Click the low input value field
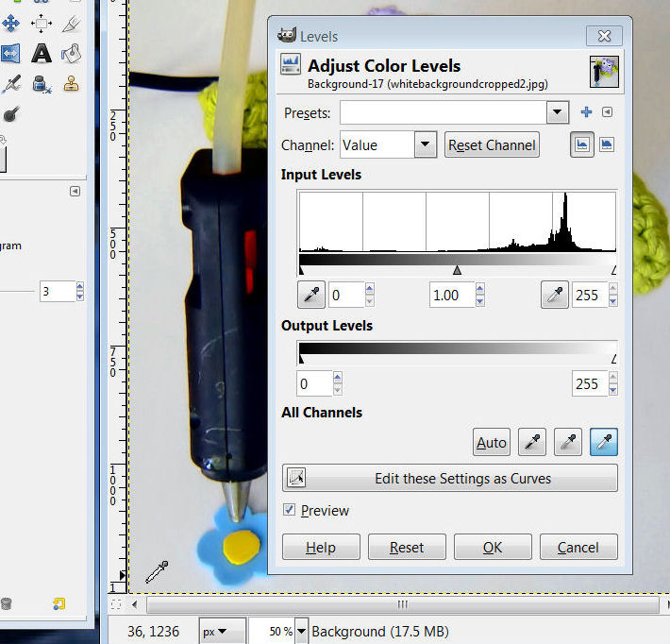The width and height of the screenshot is (670, 644). click(x=346, y=295)
